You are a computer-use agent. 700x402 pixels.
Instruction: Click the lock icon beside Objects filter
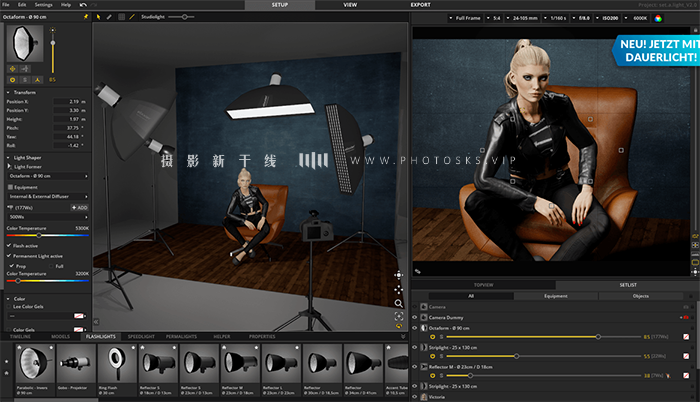coord(691,296)
